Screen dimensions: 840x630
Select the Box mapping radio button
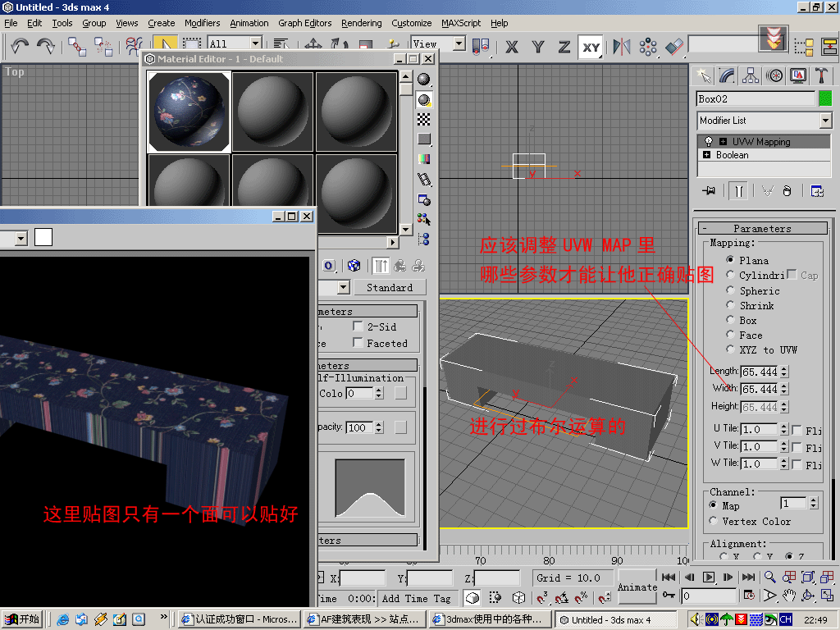pyautogui.click(x=729, y=320)
